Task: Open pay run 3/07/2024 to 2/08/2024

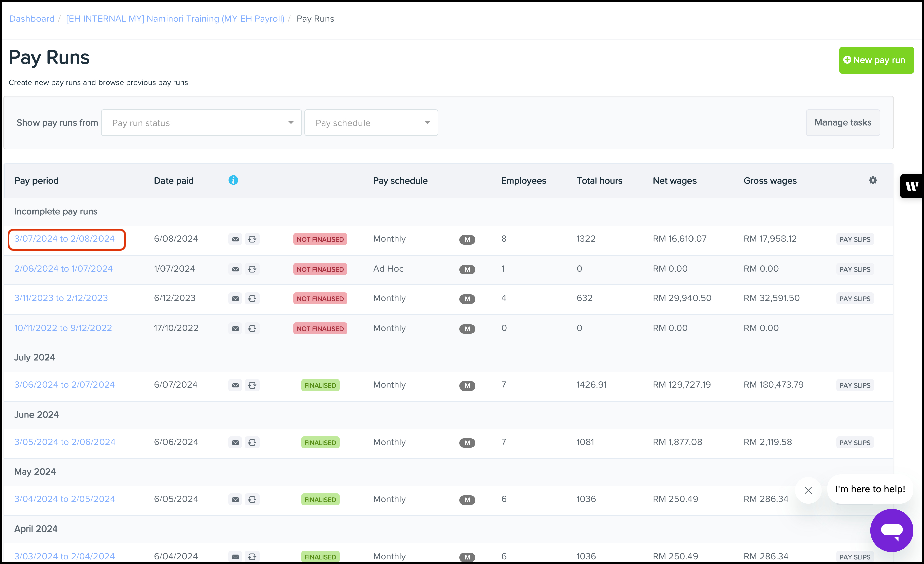Action: 65,239
